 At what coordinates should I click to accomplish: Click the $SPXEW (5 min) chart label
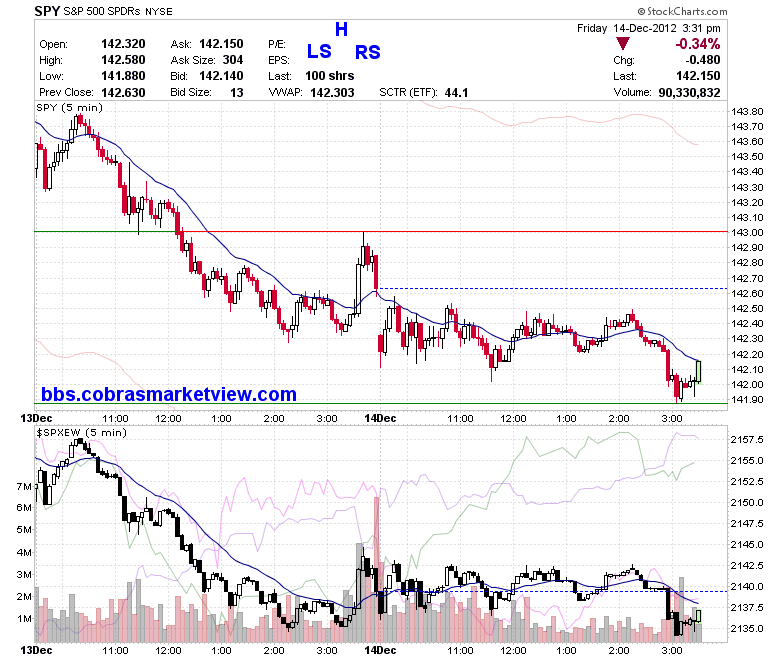(x=82, y=433)
